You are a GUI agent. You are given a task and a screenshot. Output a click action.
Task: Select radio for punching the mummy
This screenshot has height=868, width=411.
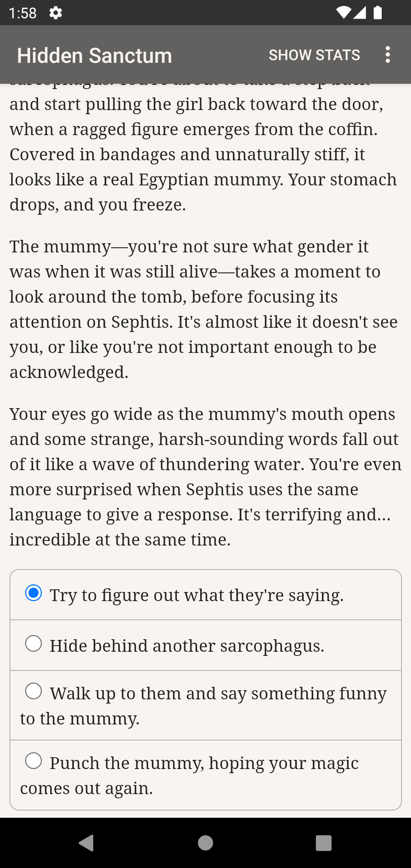pyautogui.click(x=33, y=761)
